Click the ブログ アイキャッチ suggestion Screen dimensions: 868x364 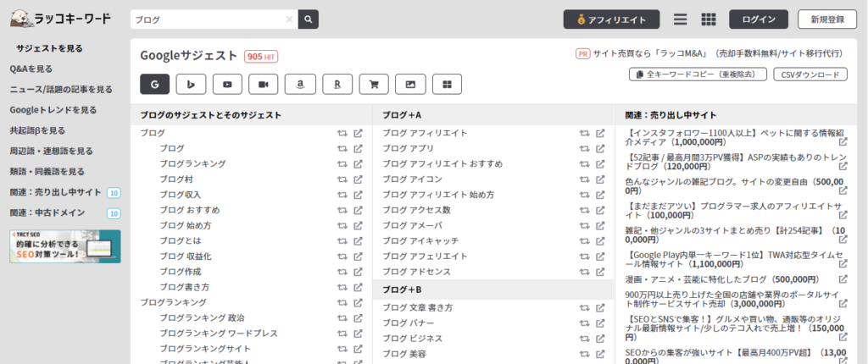coord(420,240)
